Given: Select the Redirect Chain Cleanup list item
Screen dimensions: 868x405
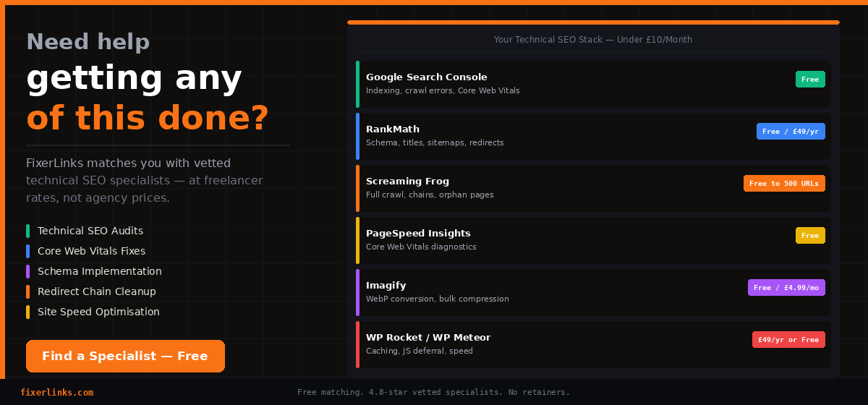Looking at the screenshot, I should [x=91, y=291].
